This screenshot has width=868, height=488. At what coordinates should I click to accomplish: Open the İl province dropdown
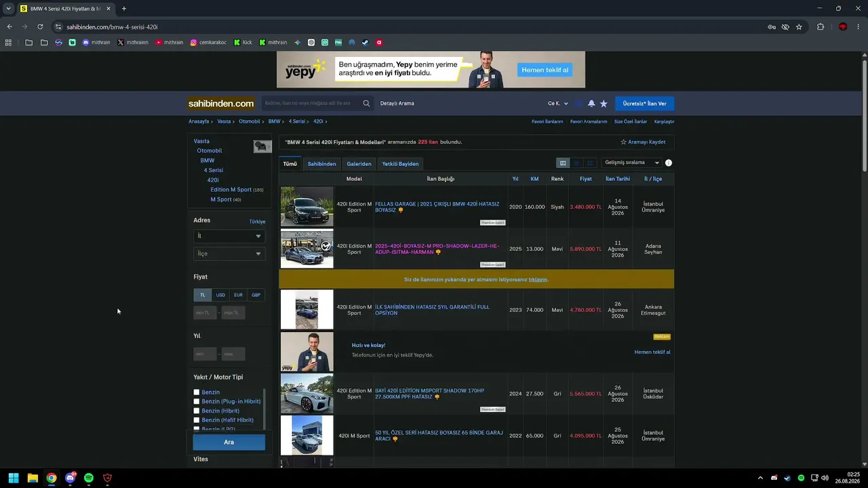tap(229, 236)
